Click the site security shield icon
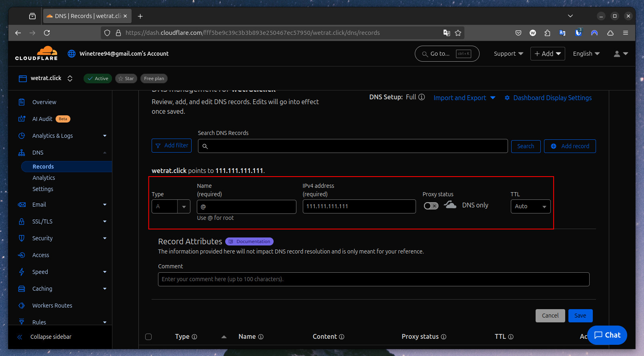The width and height of the screenshot is (644, 356). click(x=107, y=33)
